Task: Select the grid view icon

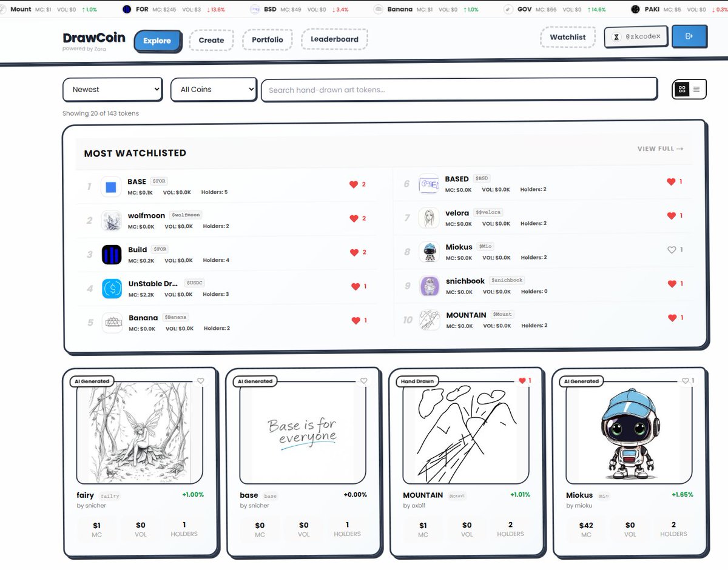Action: point(682,89)
